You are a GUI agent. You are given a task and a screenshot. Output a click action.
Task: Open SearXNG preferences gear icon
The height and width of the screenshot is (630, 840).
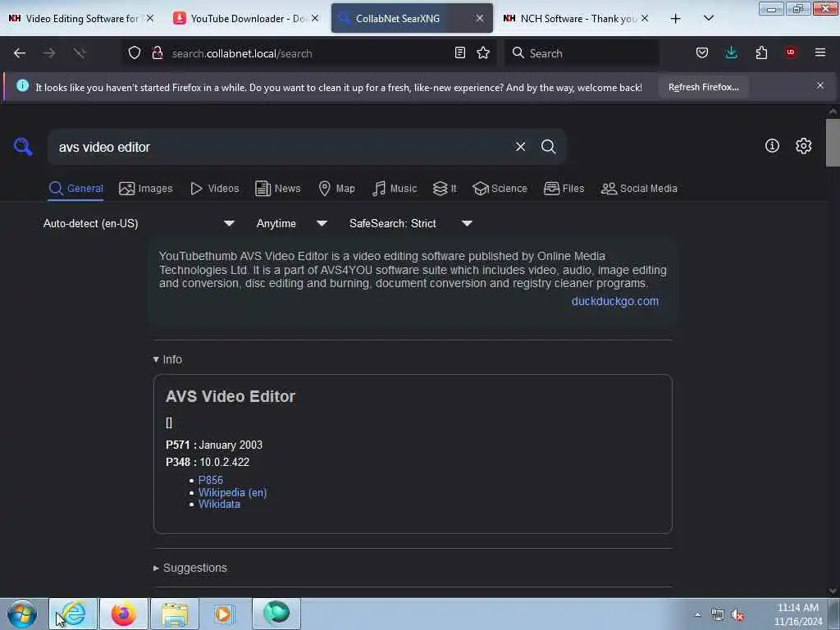click(803, 146)
